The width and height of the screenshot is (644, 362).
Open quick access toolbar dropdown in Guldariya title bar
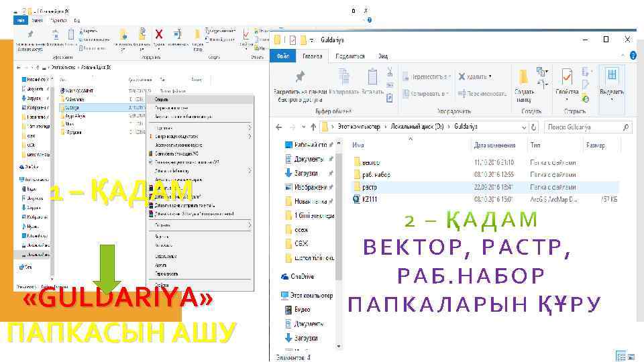313,40
